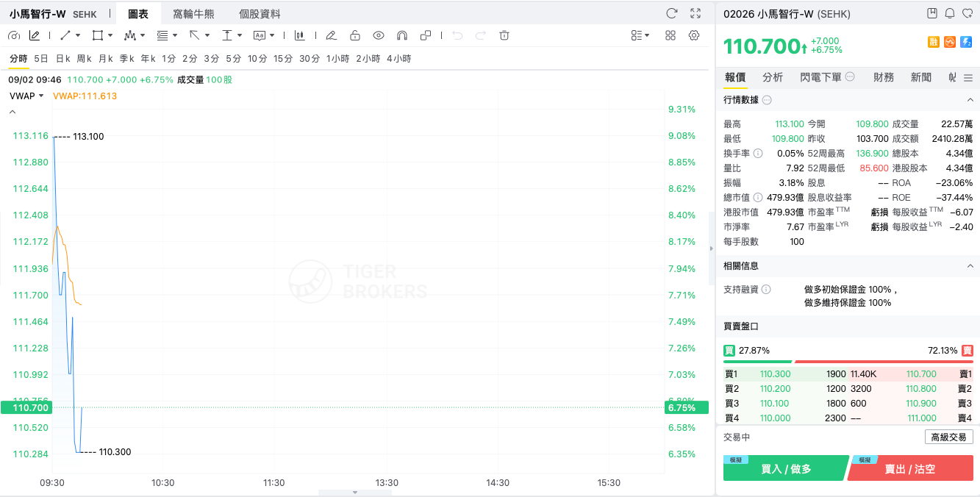
Task: Switch to multi-chart grid layout
Action: pos(670,35)
